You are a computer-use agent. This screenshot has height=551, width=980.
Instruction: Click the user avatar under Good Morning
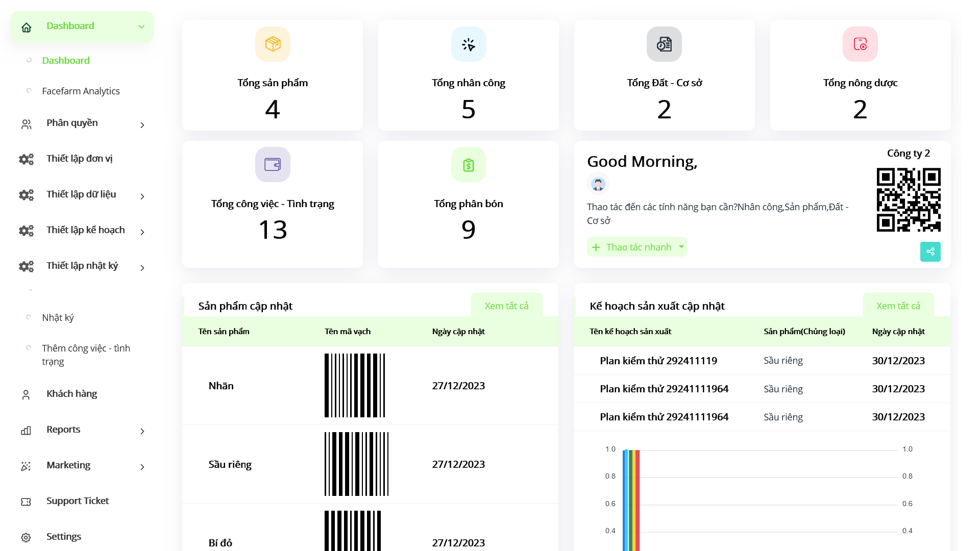598,184
